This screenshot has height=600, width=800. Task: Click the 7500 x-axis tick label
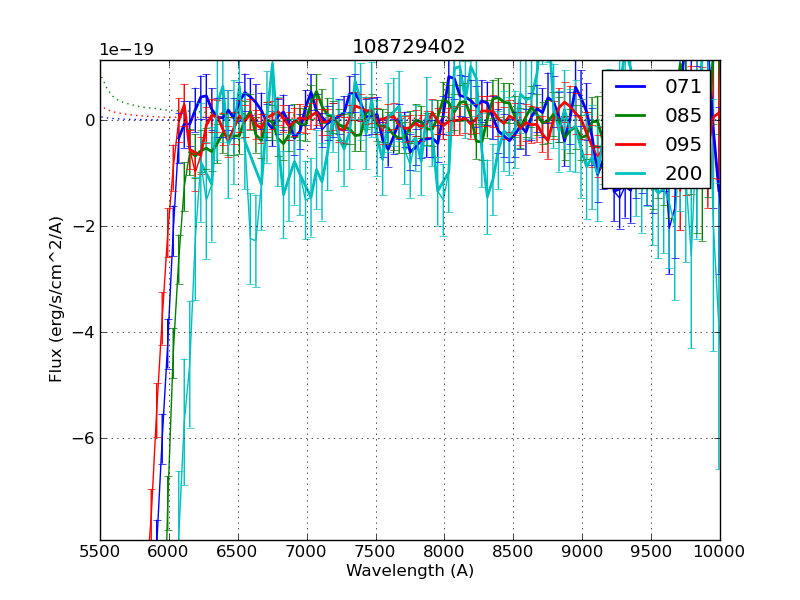(375, 551)
